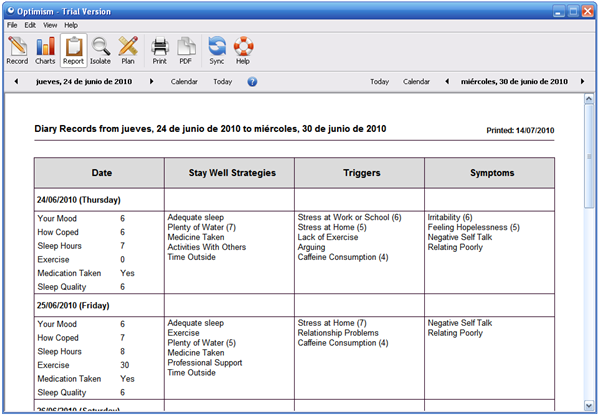Viewport: 599px width, 415px height.
Task: Open the File menu
Action: 12,25
